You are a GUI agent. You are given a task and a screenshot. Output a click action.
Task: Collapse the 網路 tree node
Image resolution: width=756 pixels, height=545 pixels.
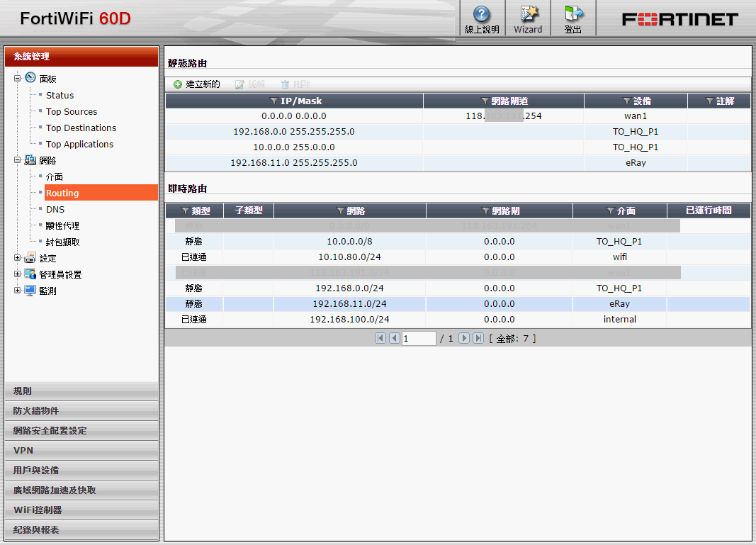point(17,159)
